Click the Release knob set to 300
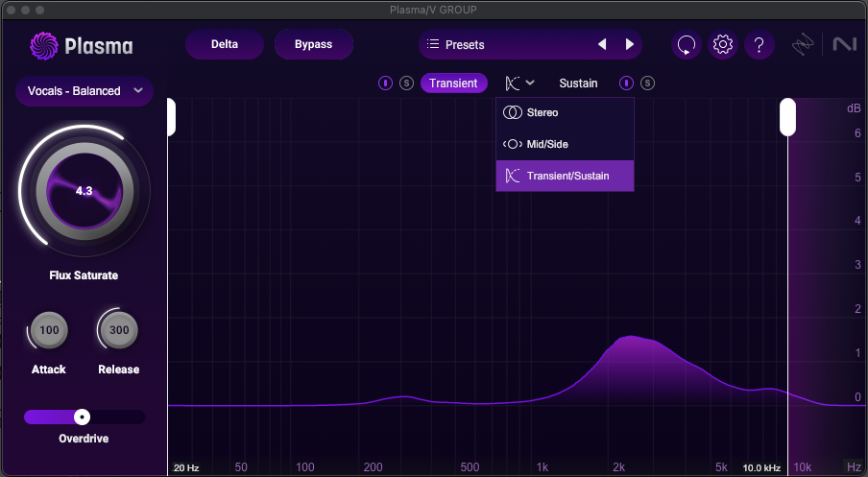The width and height of the screenshot is (868, 477). pyautogui.click(x=119, y=330)
